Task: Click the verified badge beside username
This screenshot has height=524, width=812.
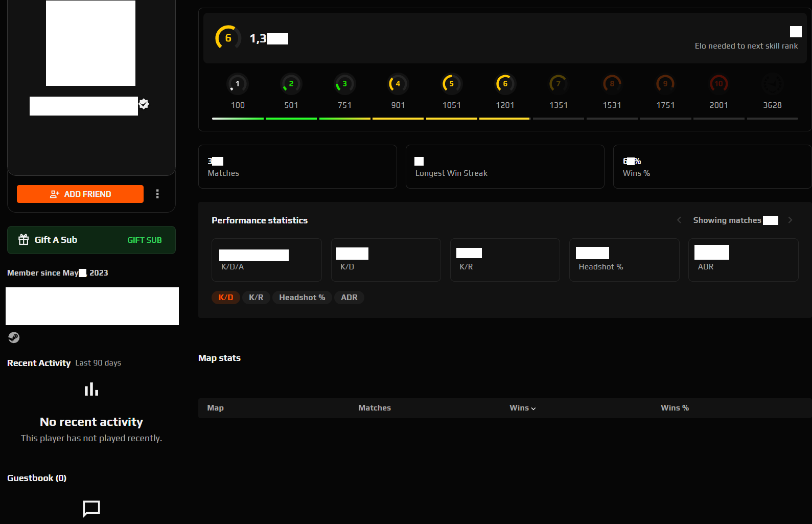Action: click(144, 104)
